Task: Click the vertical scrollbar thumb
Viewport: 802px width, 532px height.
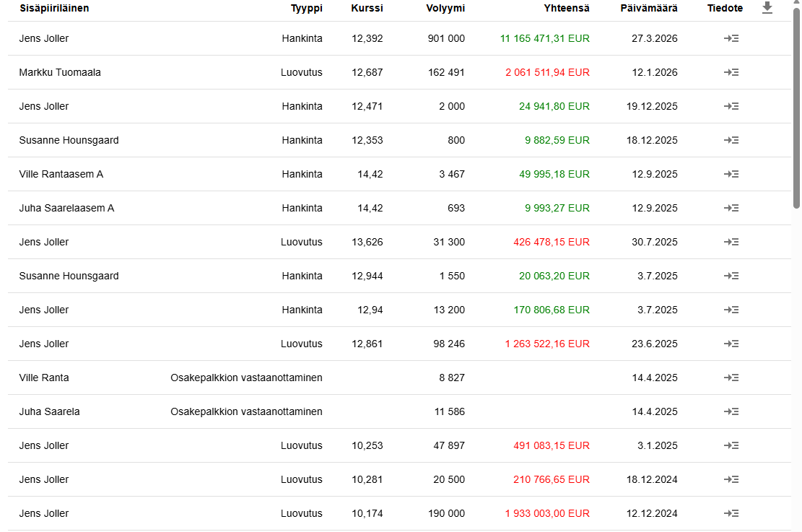Action: tap(796, 108)
